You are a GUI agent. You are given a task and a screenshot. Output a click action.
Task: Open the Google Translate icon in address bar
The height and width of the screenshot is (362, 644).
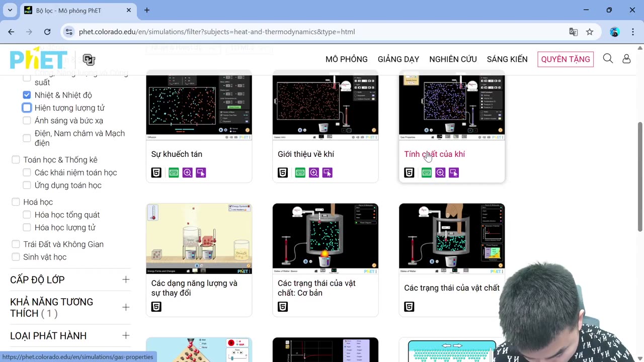coord(573,32)
